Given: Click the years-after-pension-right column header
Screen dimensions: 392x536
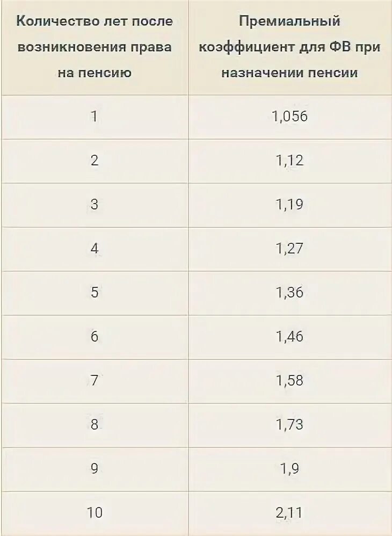Looking at the screenshot, I should [95, 47].
